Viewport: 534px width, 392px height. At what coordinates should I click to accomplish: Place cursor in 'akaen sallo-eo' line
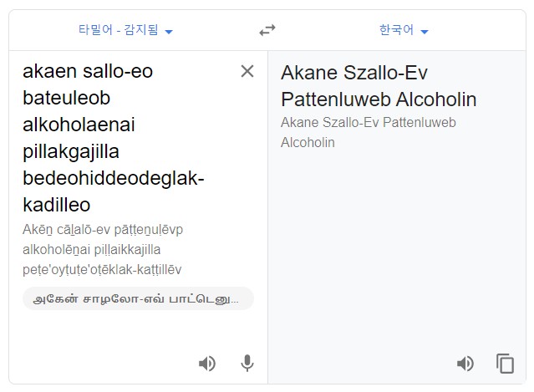[x=88, y=72]
